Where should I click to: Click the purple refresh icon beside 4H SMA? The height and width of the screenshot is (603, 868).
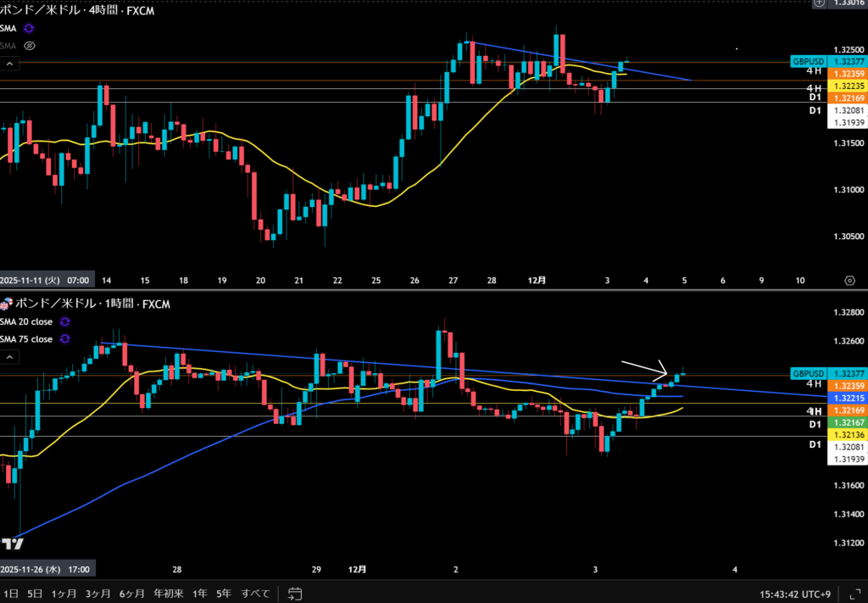point(29,28)
